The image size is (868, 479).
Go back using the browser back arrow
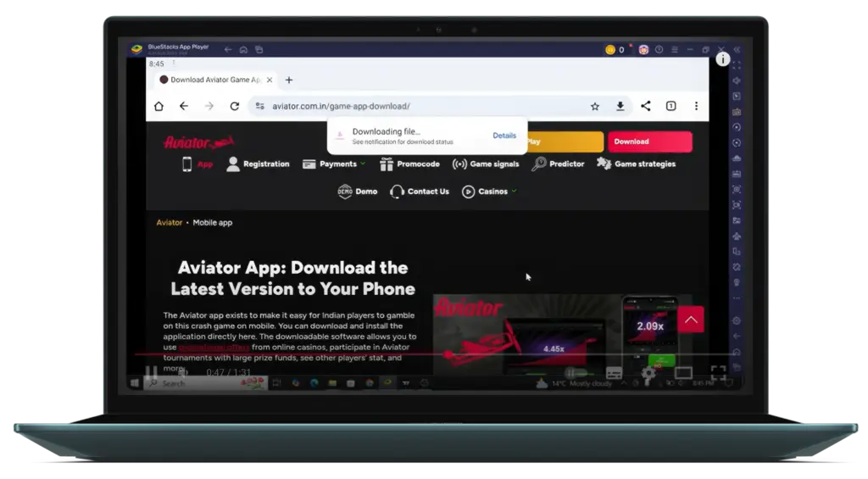pyautogui.click(x=184, y=106)
